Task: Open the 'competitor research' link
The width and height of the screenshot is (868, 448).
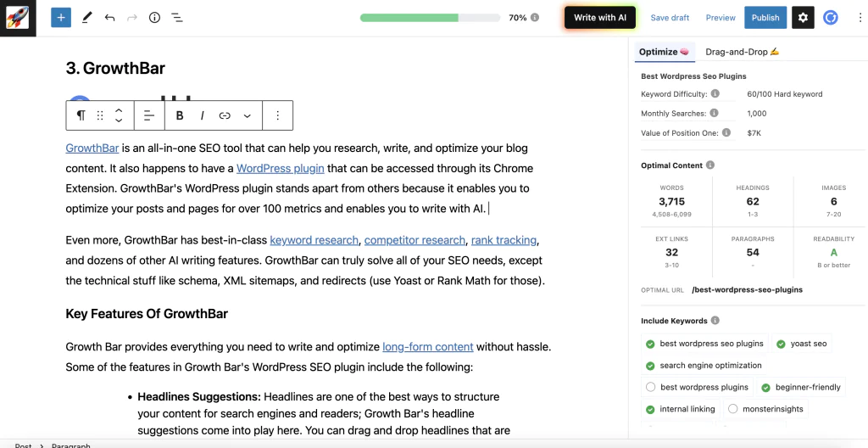Action: click(415, 240)
